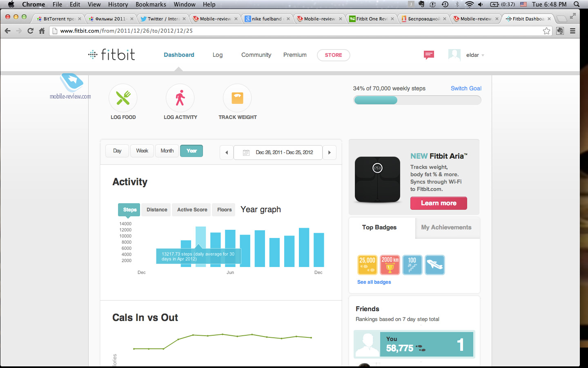Go back with the browser back arrow
588x368 pixels.
coord(7,31)
